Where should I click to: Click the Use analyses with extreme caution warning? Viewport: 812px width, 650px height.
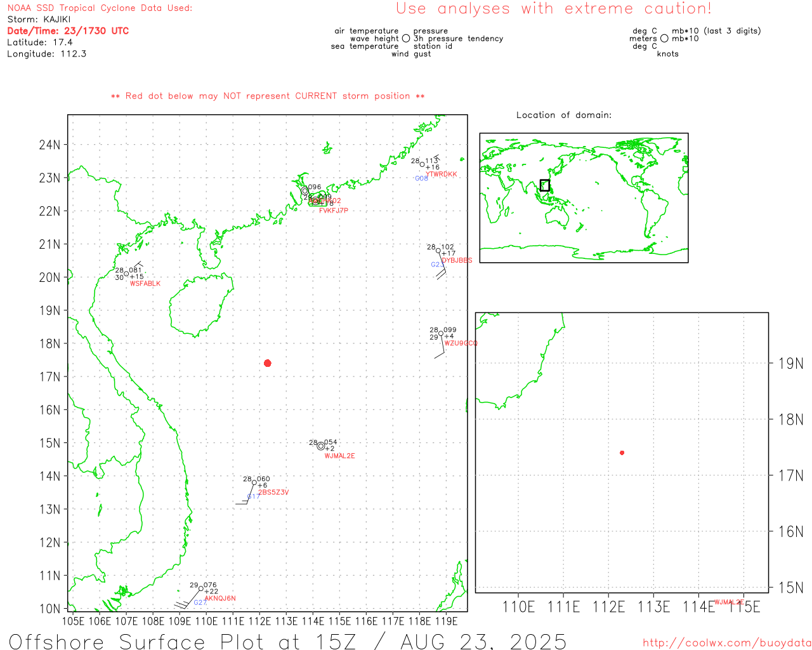pyautogui.click(x=554, y=9)
